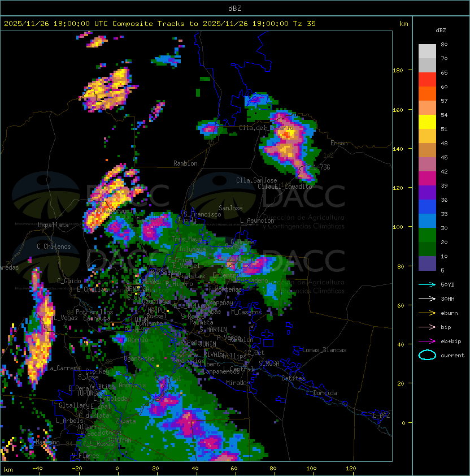Click the 'JUNIN' map label
The image size is (470, 476).
[207, 344]
